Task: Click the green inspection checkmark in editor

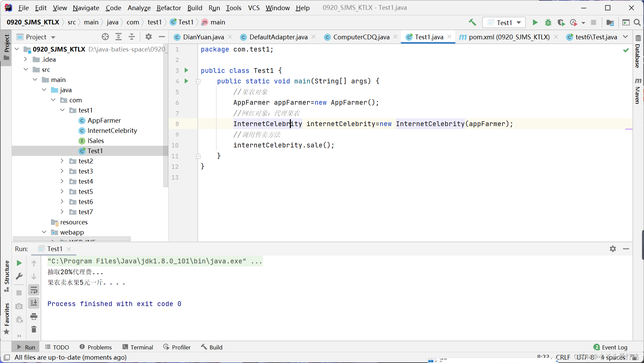Action: tap(626, 50)
